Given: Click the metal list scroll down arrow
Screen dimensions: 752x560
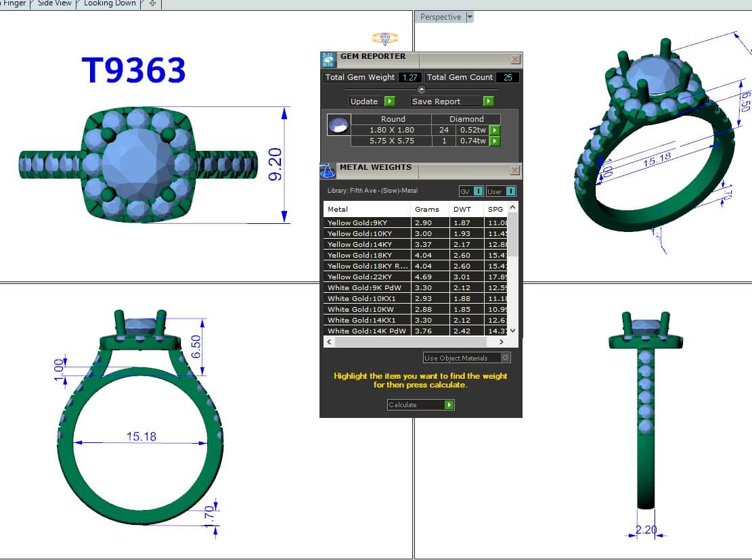Looking at the screenshot, I should (512, 330).
